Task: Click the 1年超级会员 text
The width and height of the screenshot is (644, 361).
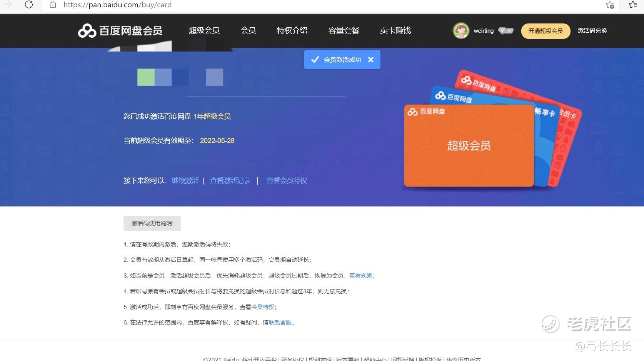Action: (x=212, y=116)
